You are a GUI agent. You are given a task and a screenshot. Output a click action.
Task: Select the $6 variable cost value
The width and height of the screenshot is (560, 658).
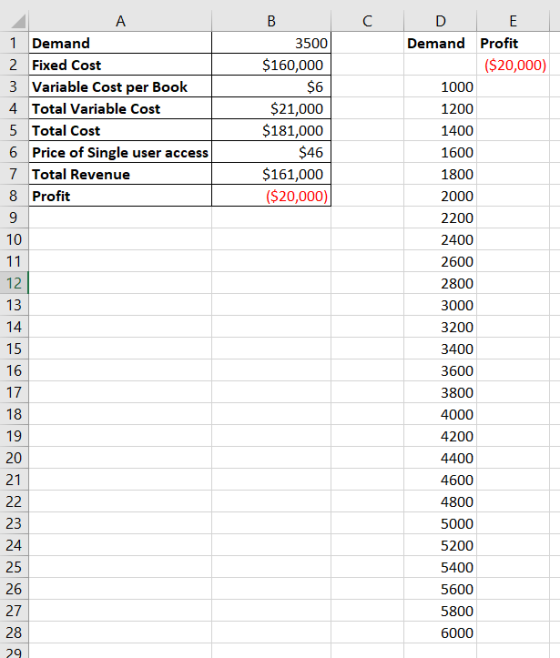[x=271, y=86]
